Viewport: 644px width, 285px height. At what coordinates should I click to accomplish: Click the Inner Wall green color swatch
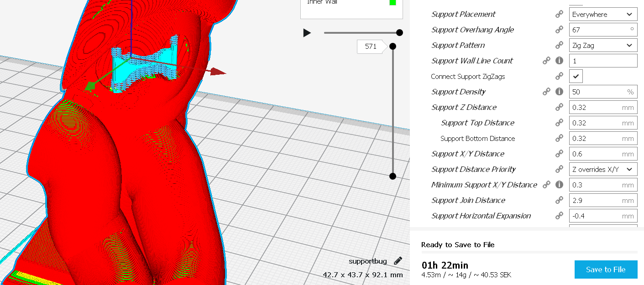(393, 2)
